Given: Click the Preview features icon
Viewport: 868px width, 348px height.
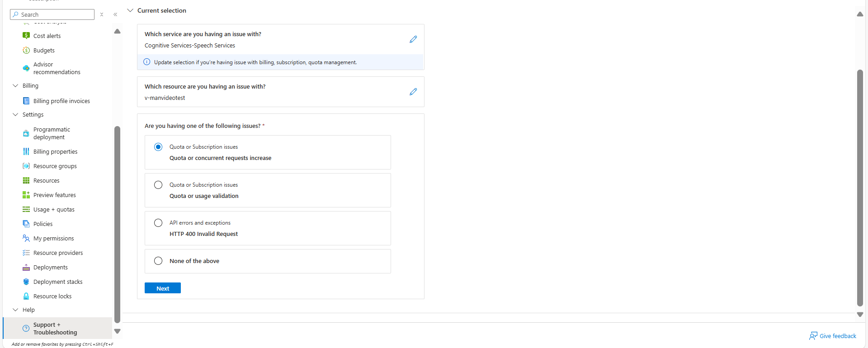Looking at the screenshot, I should coord(26,195).
